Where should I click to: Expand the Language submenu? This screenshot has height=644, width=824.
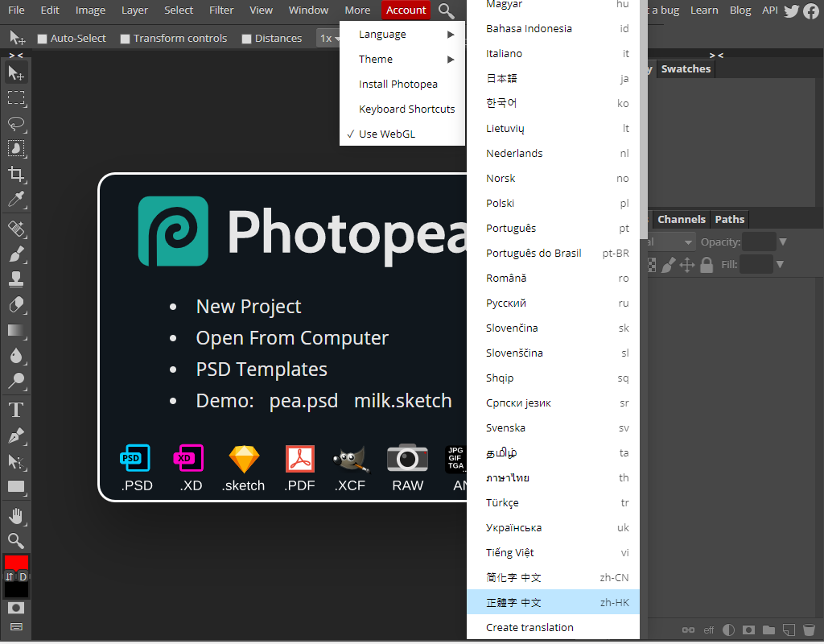pos(402,35)
